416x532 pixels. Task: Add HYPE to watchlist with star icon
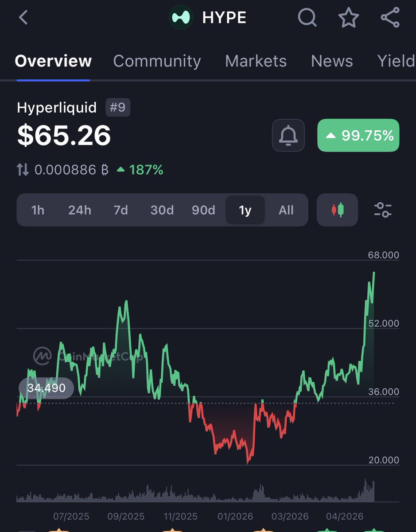tap(349, 18)
